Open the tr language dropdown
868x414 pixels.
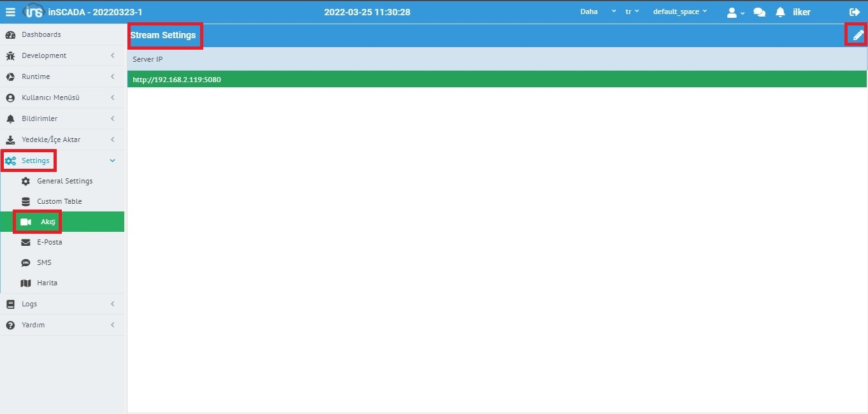(632, 12)
